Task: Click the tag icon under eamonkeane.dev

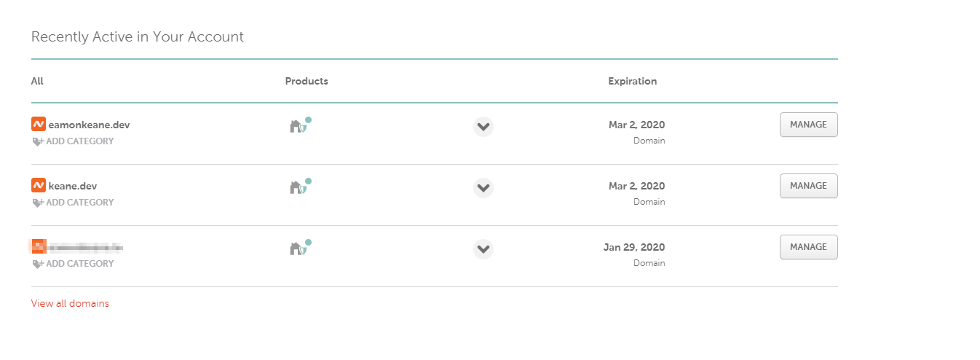Action: tap(38, 141)
